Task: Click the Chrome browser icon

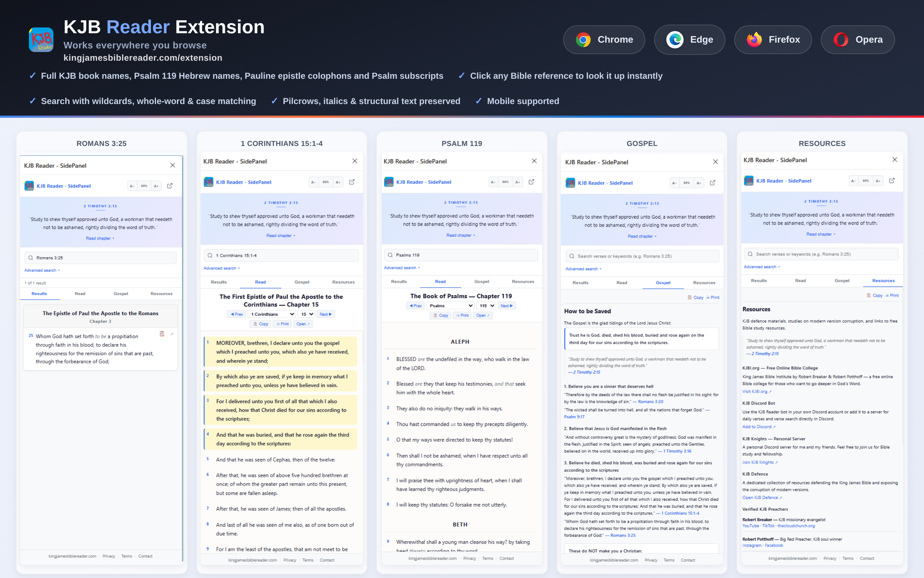Action: (x=583, y=40)
